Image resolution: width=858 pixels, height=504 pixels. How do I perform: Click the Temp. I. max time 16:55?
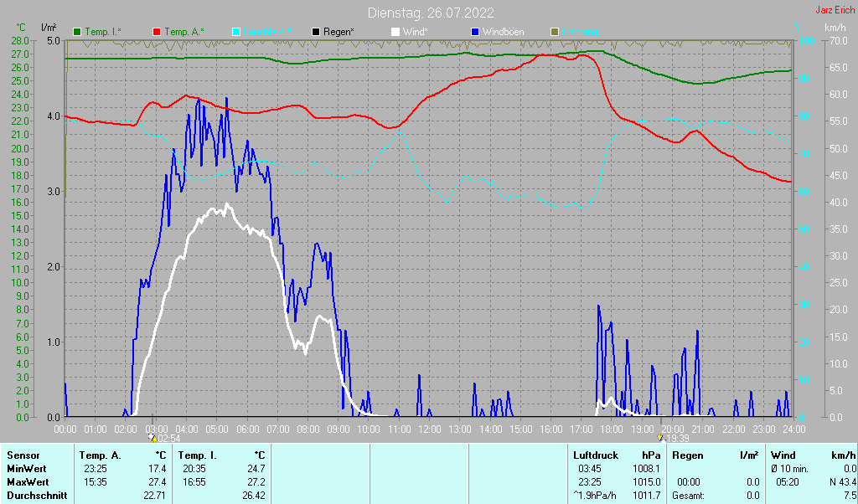194,483
